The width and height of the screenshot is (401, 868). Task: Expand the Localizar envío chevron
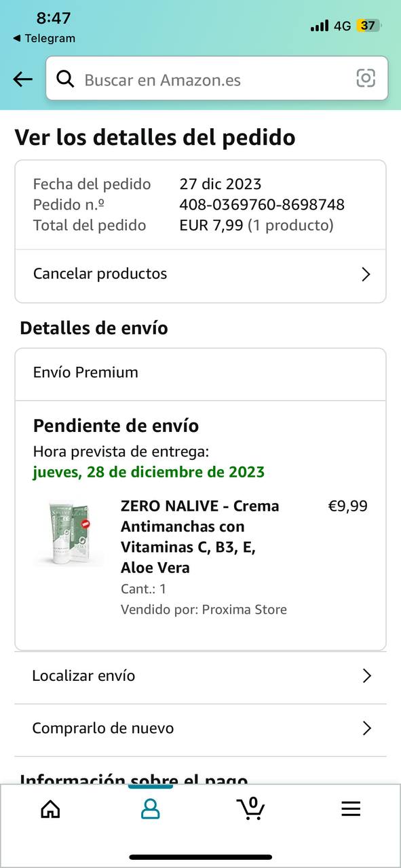tap(367, 675)
